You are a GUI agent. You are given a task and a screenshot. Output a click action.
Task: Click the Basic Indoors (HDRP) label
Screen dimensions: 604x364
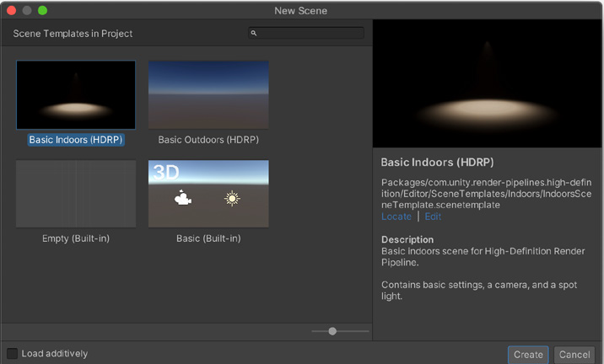tap(76, 140)
